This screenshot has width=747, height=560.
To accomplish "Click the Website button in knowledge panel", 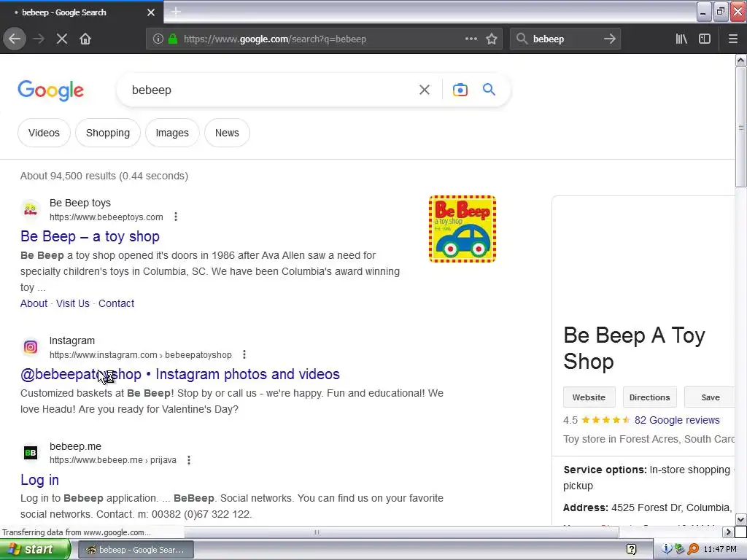I will tap(589, 397).
